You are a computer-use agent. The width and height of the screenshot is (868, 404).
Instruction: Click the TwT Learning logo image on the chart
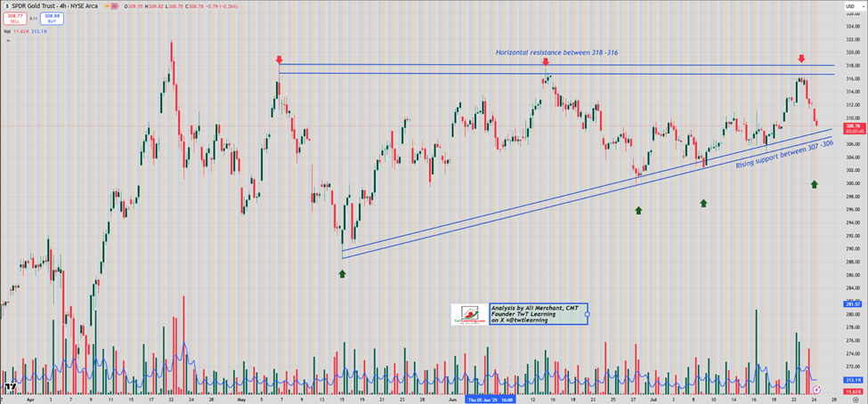(x=468, y=314)
